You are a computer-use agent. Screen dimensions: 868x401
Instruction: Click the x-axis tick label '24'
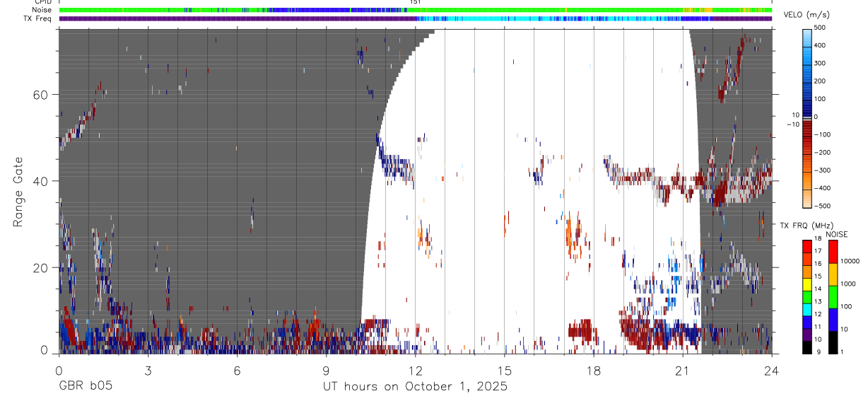coord(772,371)
